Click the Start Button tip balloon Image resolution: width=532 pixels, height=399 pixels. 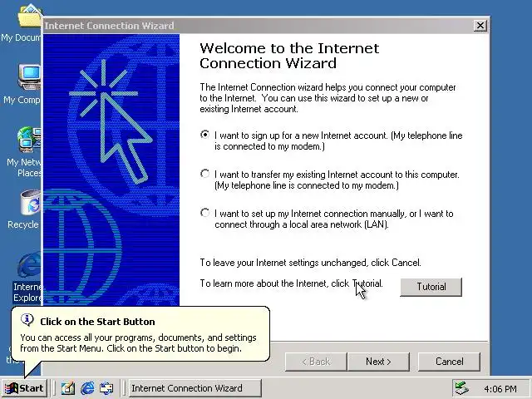140,334
